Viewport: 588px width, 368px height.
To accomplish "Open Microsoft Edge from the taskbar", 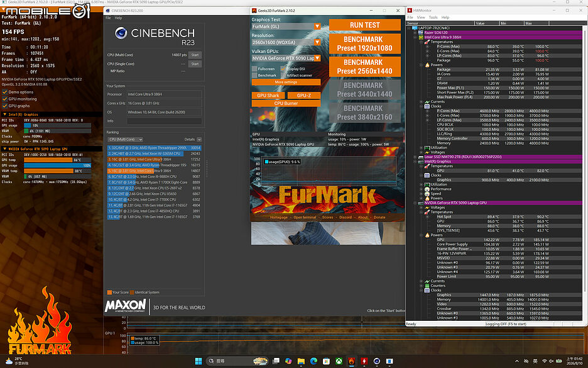I will tap(313, 361).
